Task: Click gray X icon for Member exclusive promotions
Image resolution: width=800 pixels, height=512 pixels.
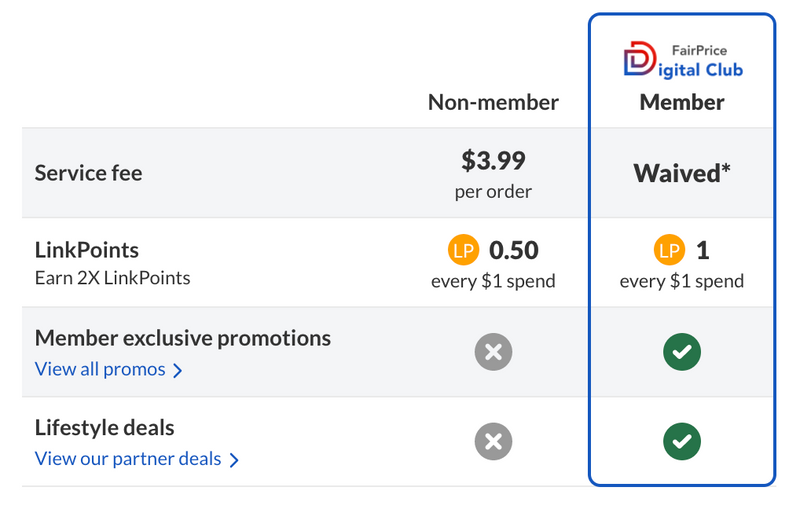Action: 493,352
